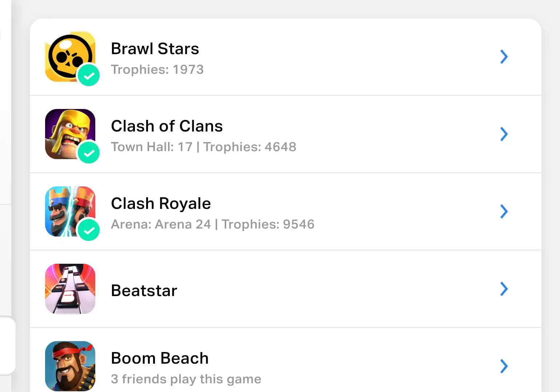Click Clash of Clans green checkmark badge
Image resolution: width=560 pixels, height=392 pixels.
89,153
